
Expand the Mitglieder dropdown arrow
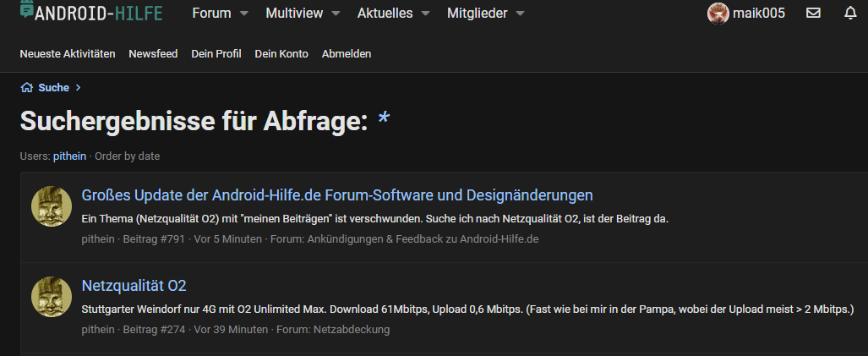click(519, 14)
